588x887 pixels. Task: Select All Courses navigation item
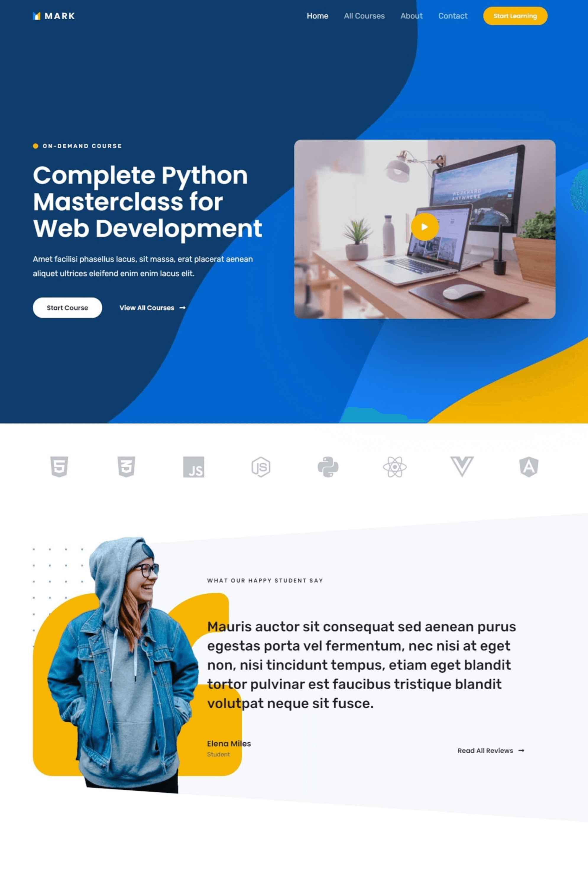[364, 16]
